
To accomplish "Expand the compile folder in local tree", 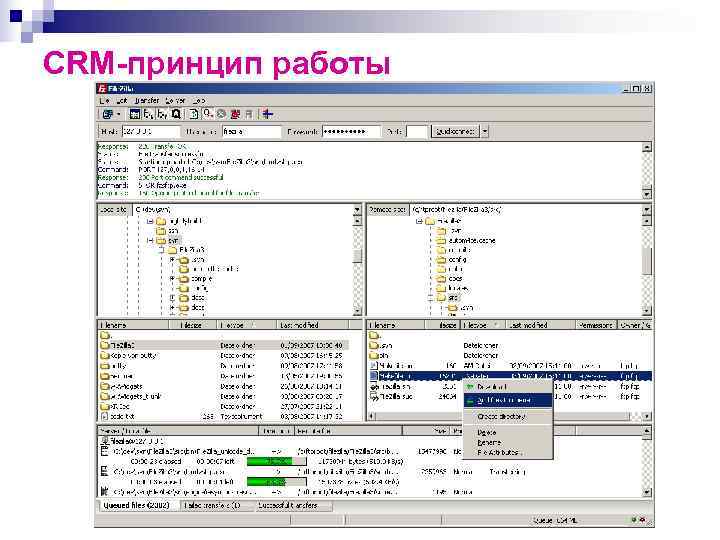I will pyautogui.click(x=173, y=279).
